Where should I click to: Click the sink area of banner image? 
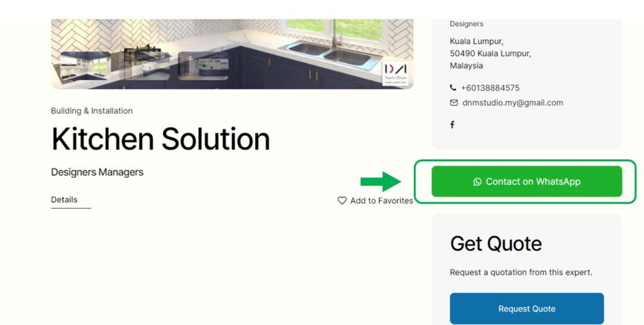point(331,54)
